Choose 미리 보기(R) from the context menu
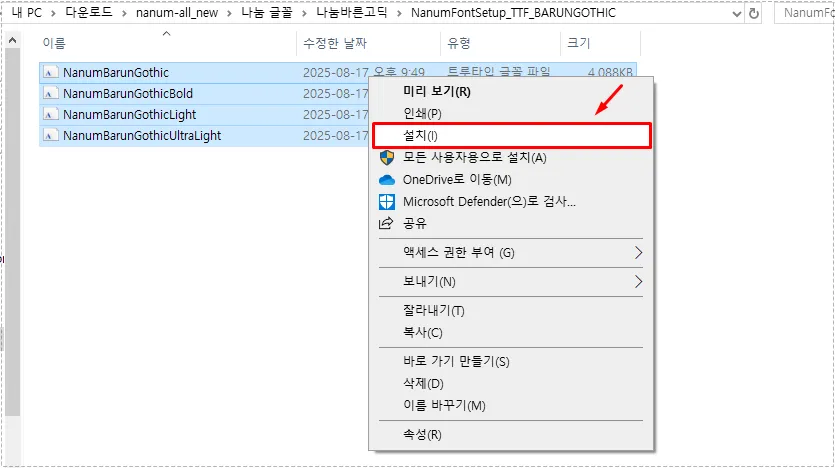This screenshot has height=468, width=835. click(x=511, y=92)
